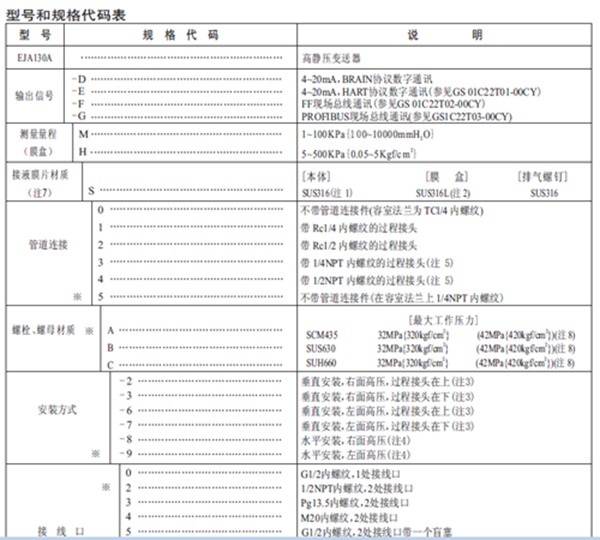Select output code -D
Viewport: 600px width, 540px height.
[x=79, y=79]
